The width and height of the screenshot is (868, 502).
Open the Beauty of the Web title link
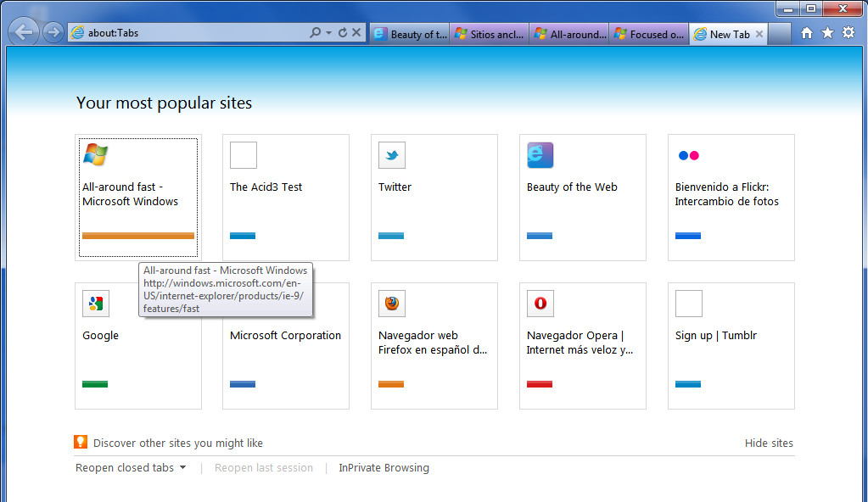tap(572, 187)
